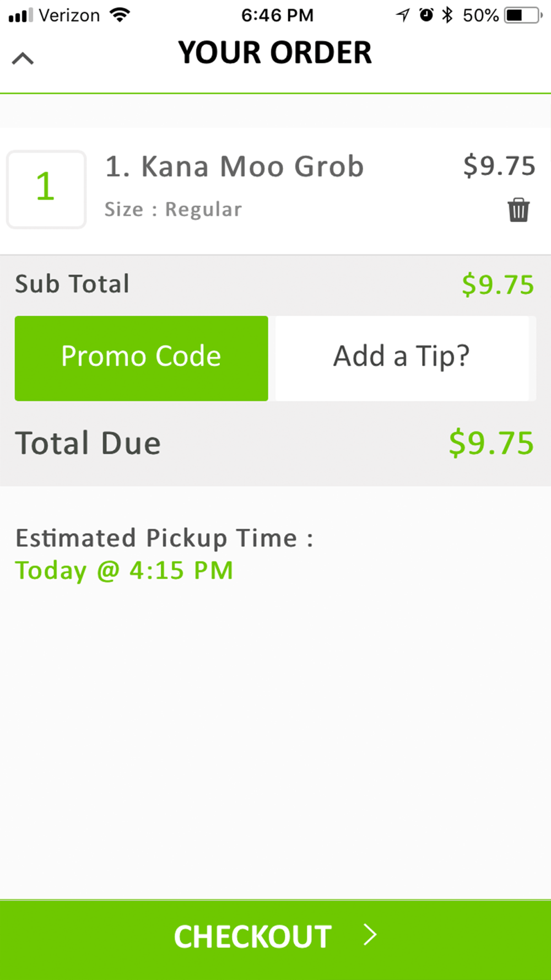Tap the YOUR ORDER header title
Viewport: 551px width, 980px height.
tap(274, 53)
